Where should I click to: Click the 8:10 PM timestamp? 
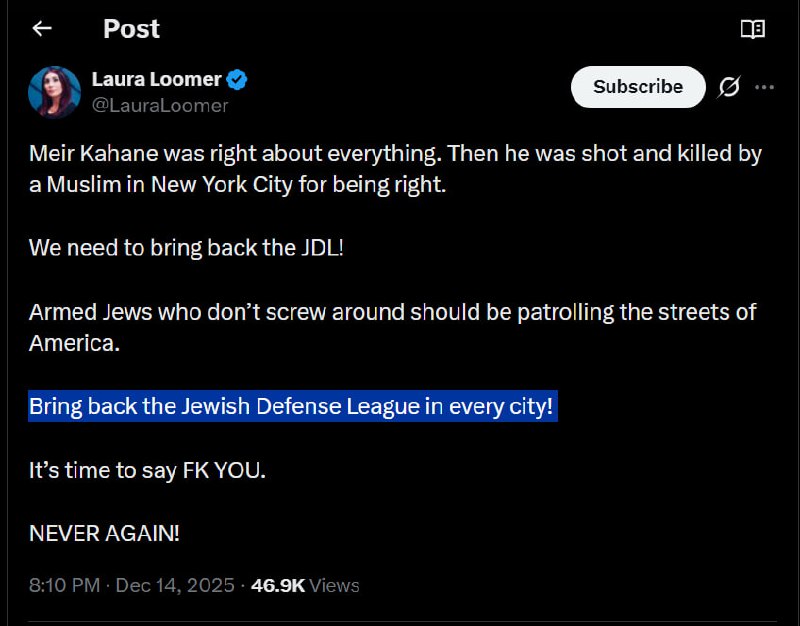coord(62,585)
